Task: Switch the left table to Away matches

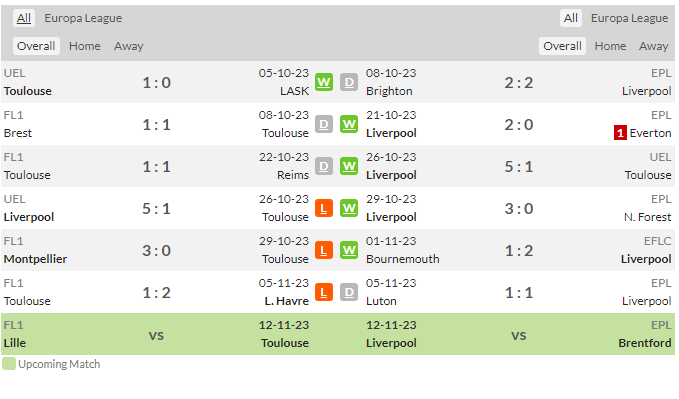Action: tap(129, 46)
